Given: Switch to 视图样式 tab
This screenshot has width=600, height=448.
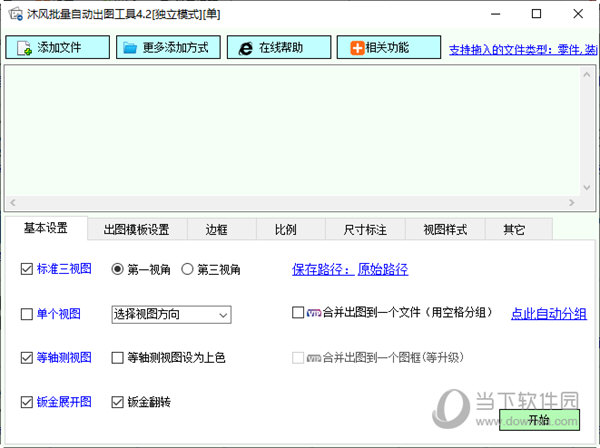Looking at the screenshot, I should pos(445,230).
